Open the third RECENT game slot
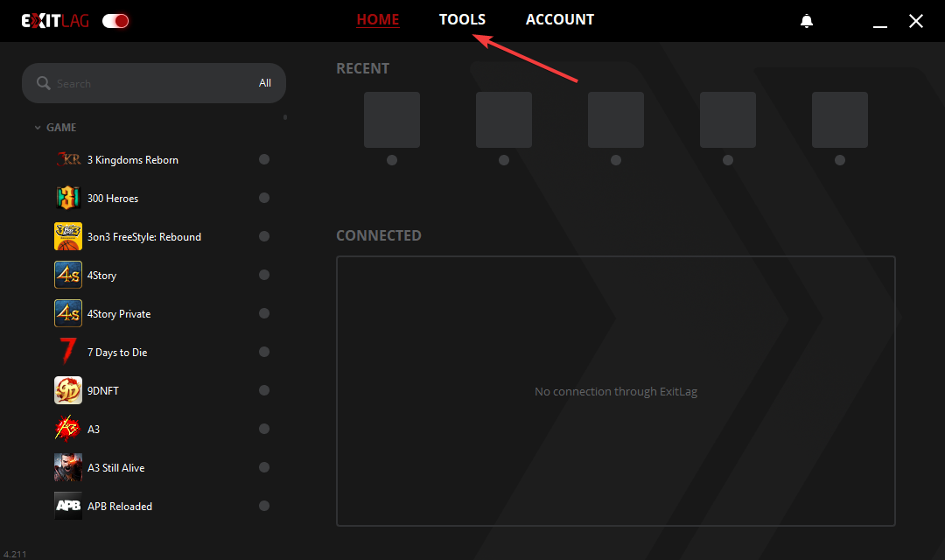This screenshot has height=560, width=945. (x=616, y=120)
